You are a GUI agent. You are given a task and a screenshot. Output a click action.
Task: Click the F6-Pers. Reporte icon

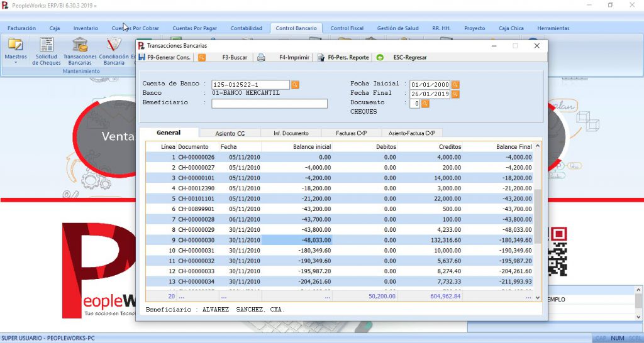click(x=321, y=57)
